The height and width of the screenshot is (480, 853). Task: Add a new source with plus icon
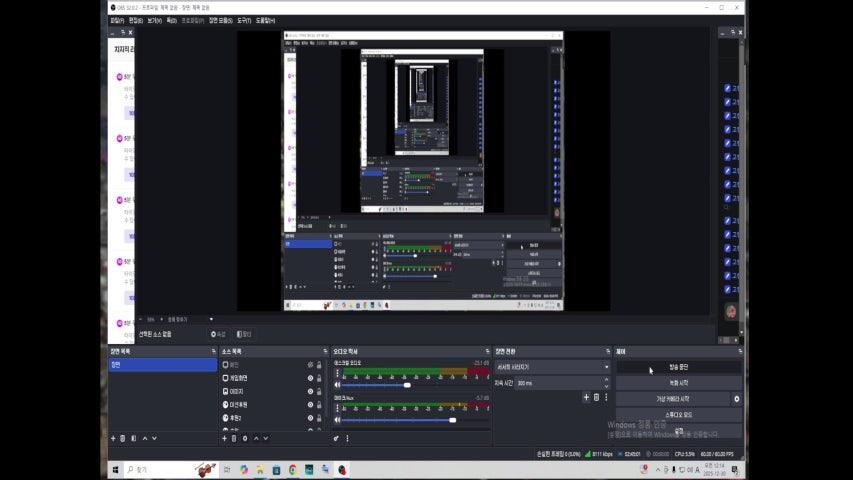pyautogui.click(x=223, y=438)
